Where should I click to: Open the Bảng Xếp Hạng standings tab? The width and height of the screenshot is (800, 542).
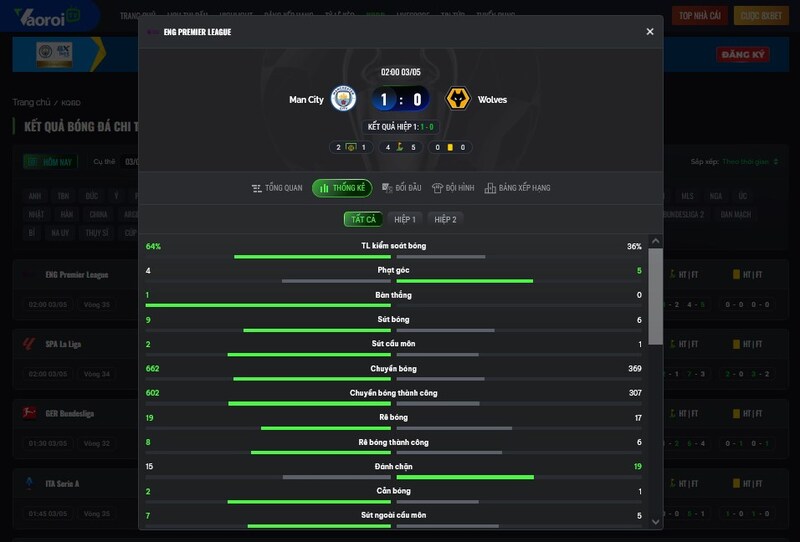tap(517, 188)
